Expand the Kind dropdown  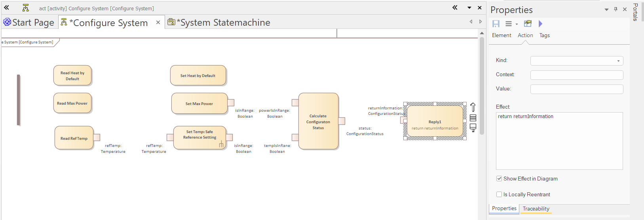pyautogui.click(x=618, y=61)
